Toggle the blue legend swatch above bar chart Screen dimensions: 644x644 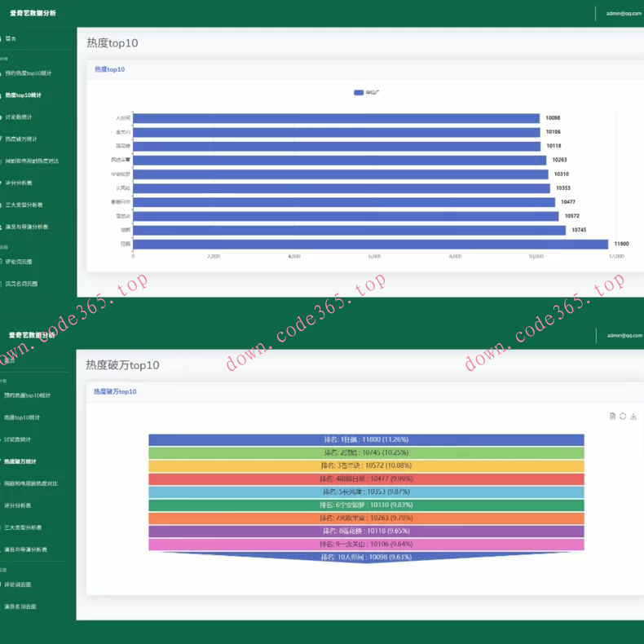coord(359,92)
